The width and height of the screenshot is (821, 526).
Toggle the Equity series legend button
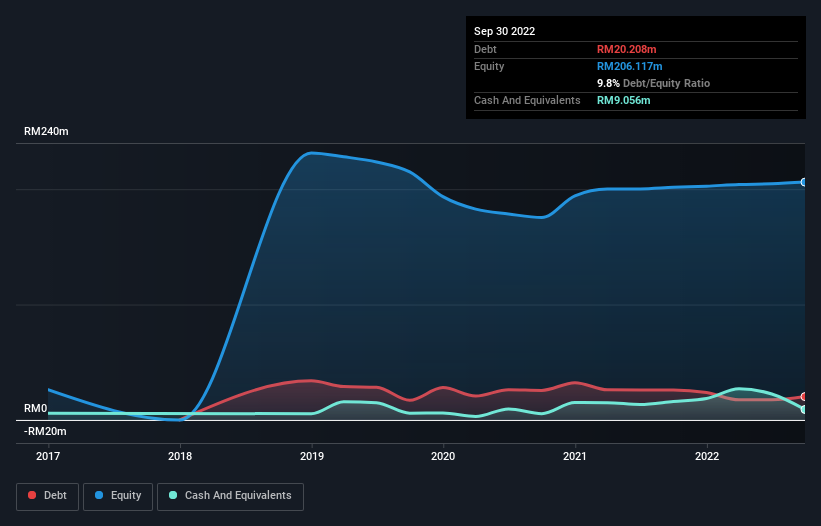click(118, 496)
